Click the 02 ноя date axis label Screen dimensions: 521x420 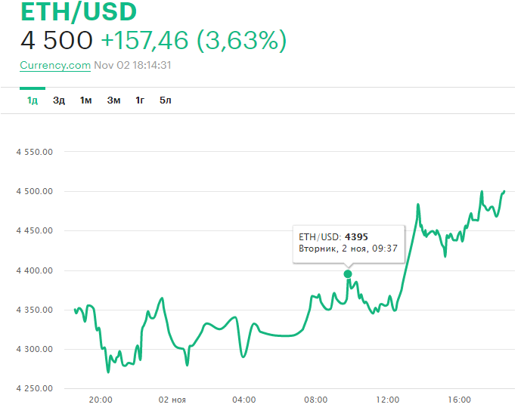pyautogui.click(x=172, y=400)
